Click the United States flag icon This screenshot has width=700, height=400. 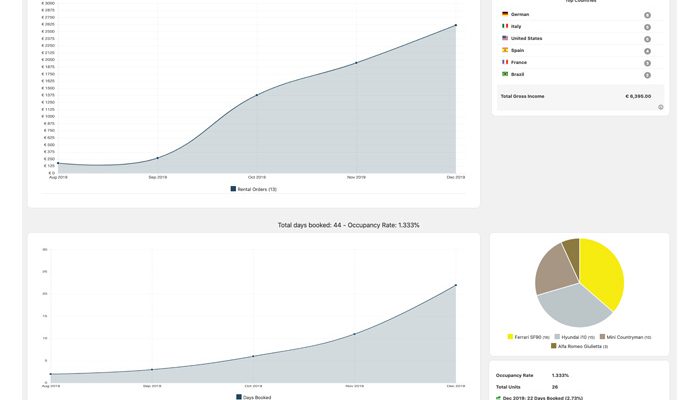[x=505, y=38]
